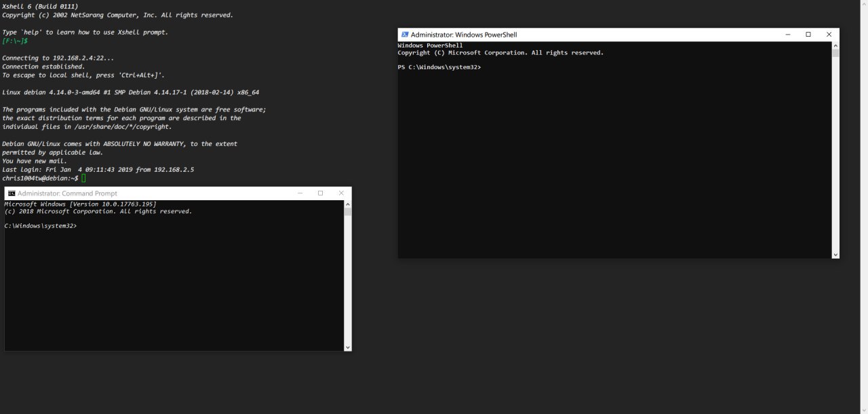This screenshot has width=868, height=414.
Task: Click the PowerShell scrollbar thumb
Action: point(835,53)
